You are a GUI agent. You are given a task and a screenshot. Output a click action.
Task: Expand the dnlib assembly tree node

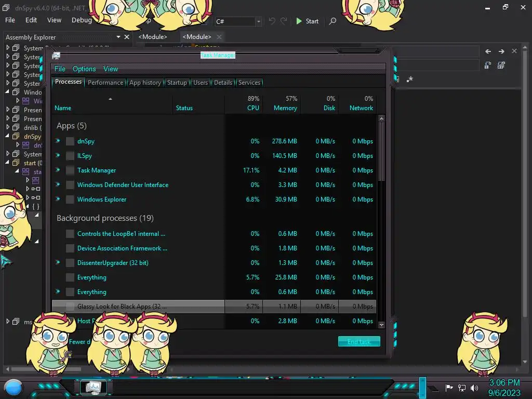pyautogui.click(x=7, y=127)
